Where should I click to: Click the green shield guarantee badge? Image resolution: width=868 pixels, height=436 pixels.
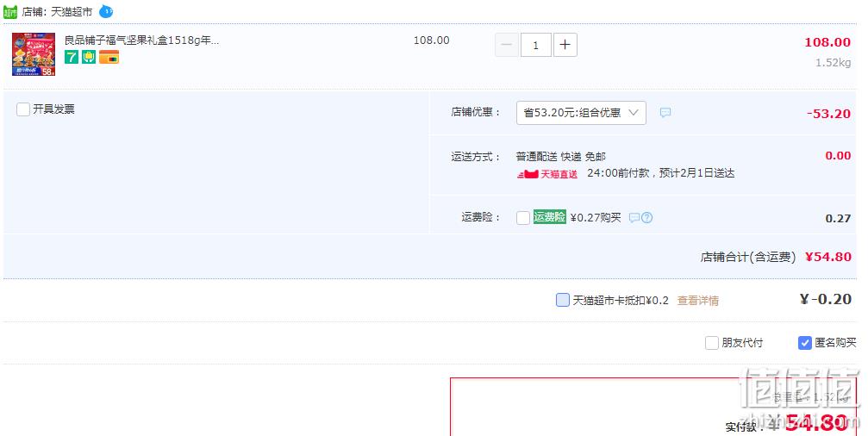coord(89,57)
